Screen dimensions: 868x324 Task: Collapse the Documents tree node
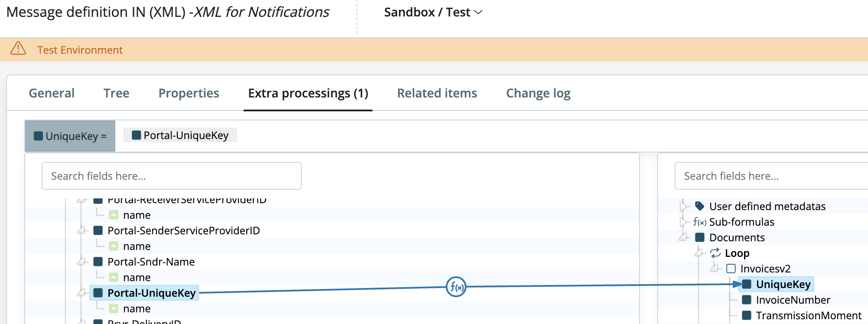coord(684,237)
